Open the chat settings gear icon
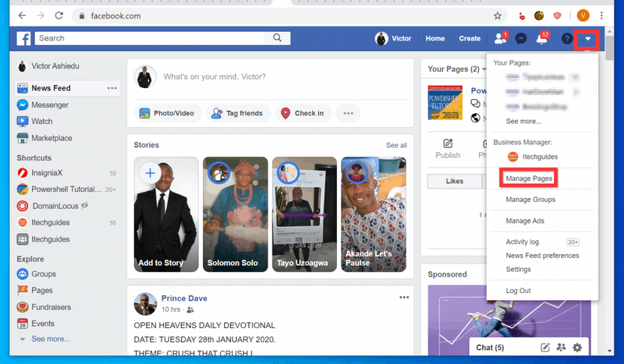The image size is (624, 364). pyautogui.click(x=577, y=348)
